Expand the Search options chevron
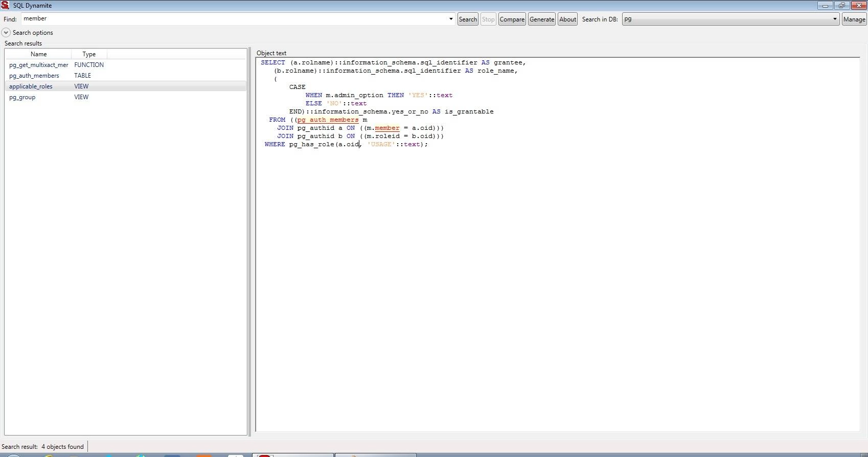Screen dimensions: 868x457 pos(6,32)
